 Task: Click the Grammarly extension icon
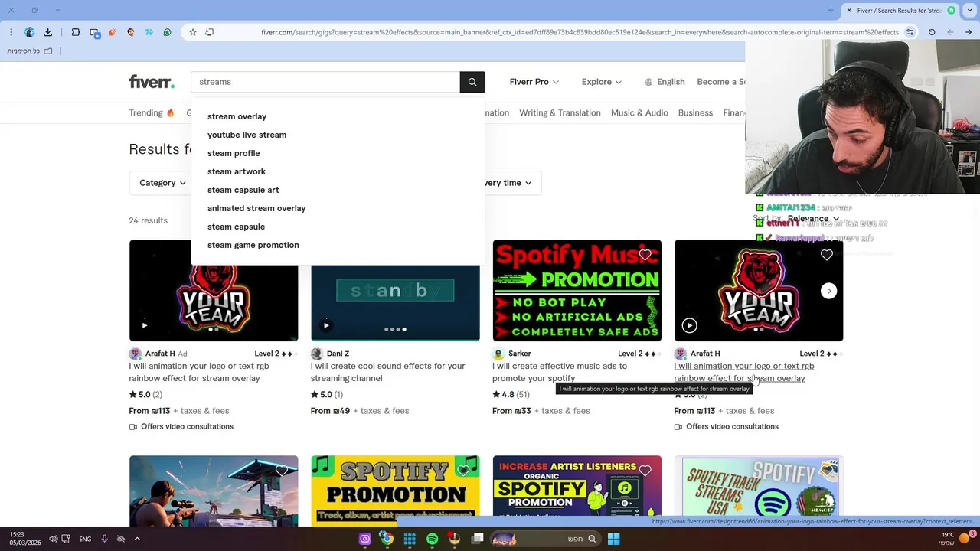point(167,32)
